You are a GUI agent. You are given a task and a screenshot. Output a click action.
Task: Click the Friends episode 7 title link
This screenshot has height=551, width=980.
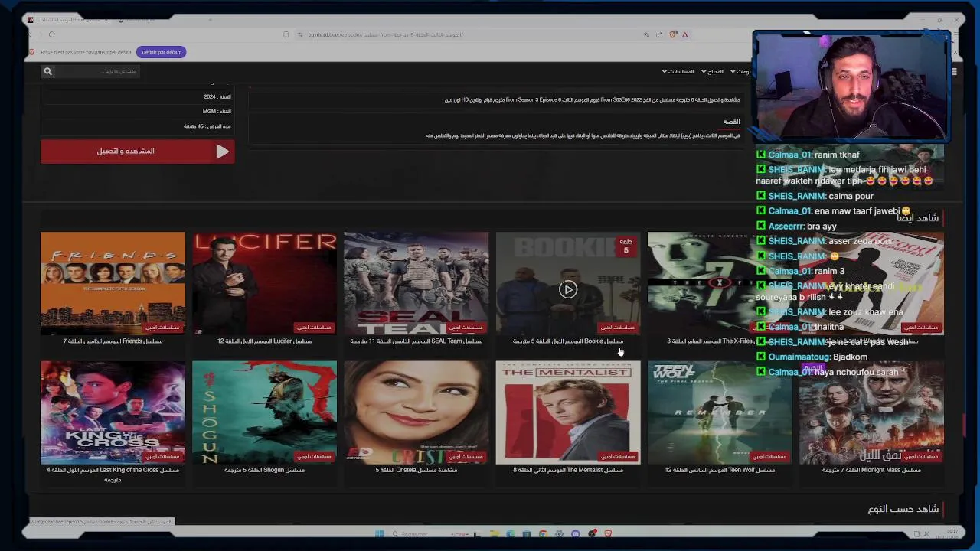click(x=113, y=341)
